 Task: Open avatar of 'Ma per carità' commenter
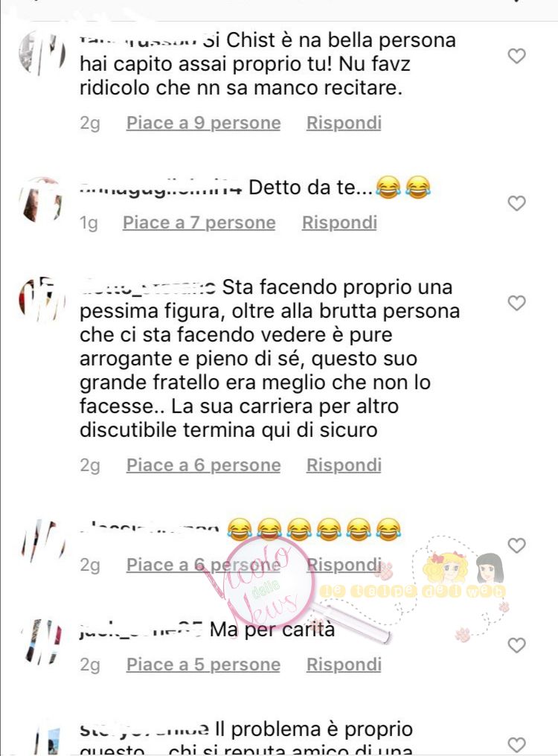point(42,642)
